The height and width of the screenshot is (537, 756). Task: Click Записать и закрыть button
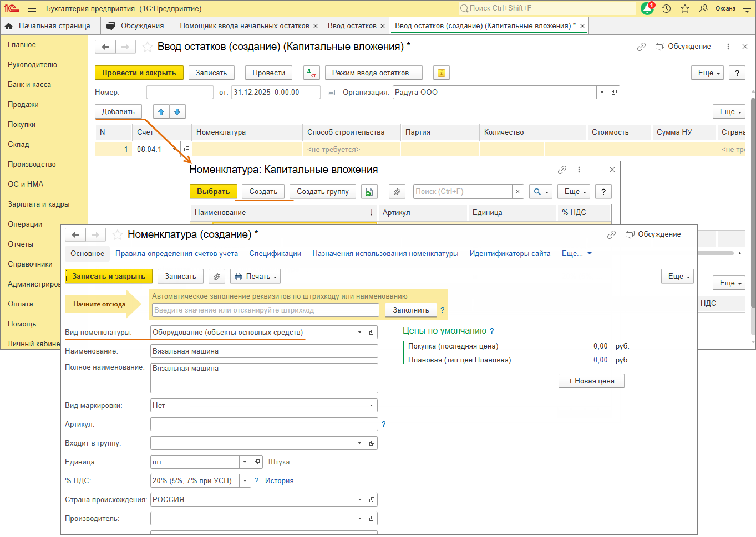click(x=109, y=276)
